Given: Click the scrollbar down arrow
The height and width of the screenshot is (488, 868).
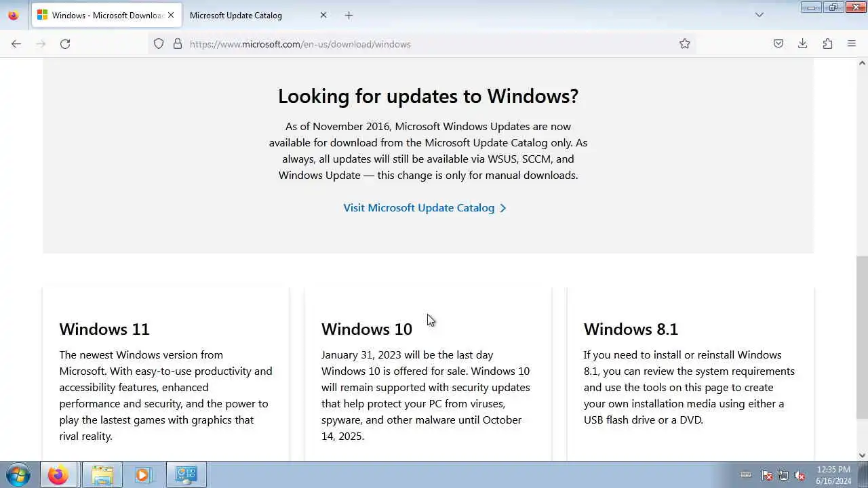Looking at the screenshot, I should [x=862, y=455].
